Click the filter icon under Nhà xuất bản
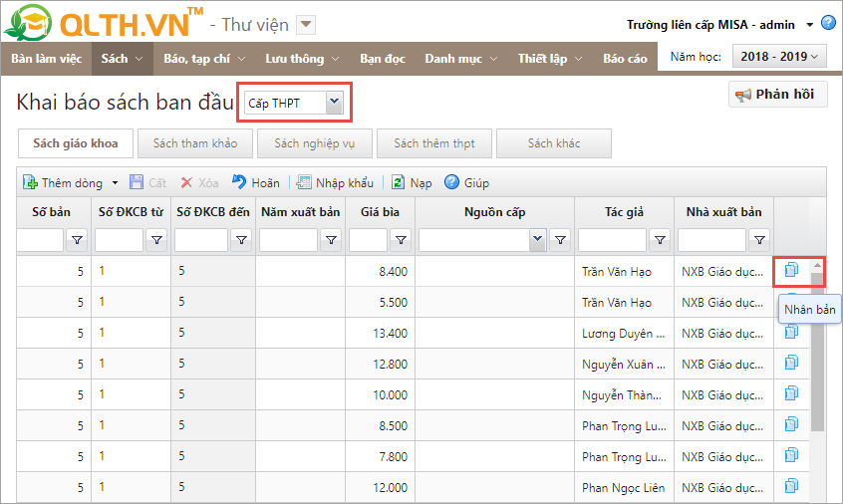This screenshot has width=843, height=504. point(759,240)
